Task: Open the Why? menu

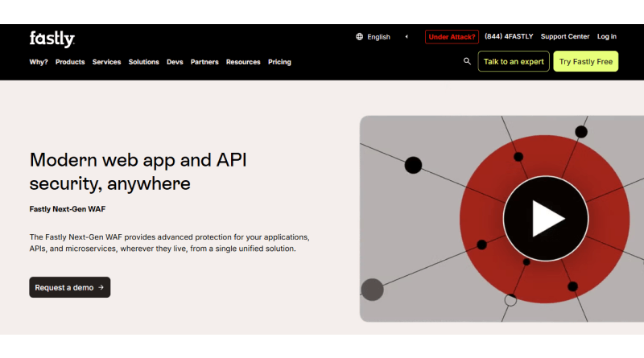Action: click(x=39, y=62)
